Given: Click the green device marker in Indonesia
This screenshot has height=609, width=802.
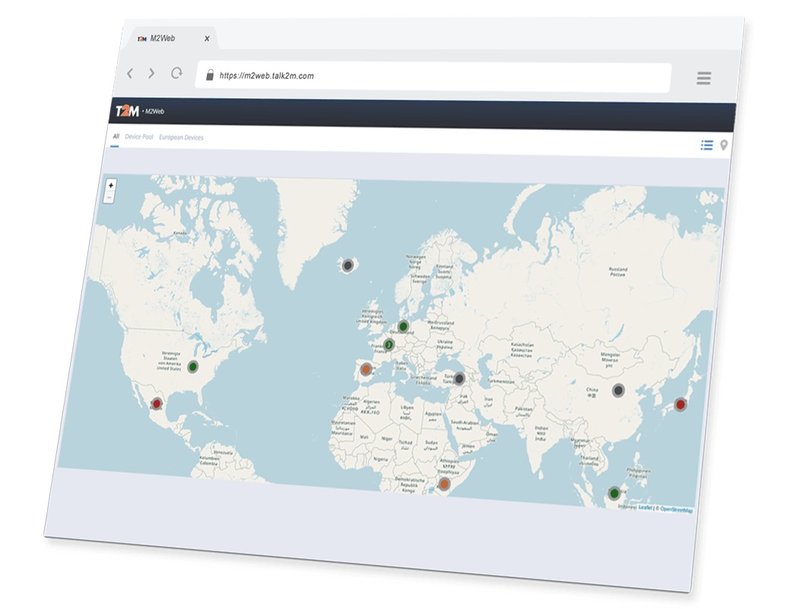Looking at the screenshot, I should [x=614, y=493].
